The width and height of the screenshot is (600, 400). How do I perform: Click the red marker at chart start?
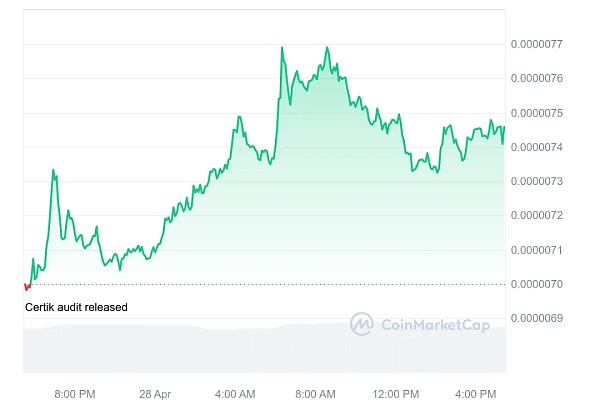click(27, 286)
